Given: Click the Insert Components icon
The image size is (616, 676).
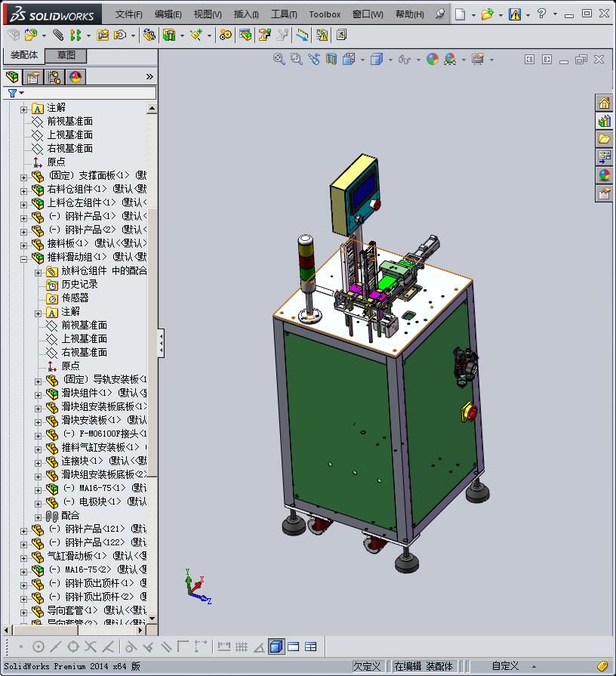Looking at the screenshot, I should pyautogui.click(x=31, y=35).
